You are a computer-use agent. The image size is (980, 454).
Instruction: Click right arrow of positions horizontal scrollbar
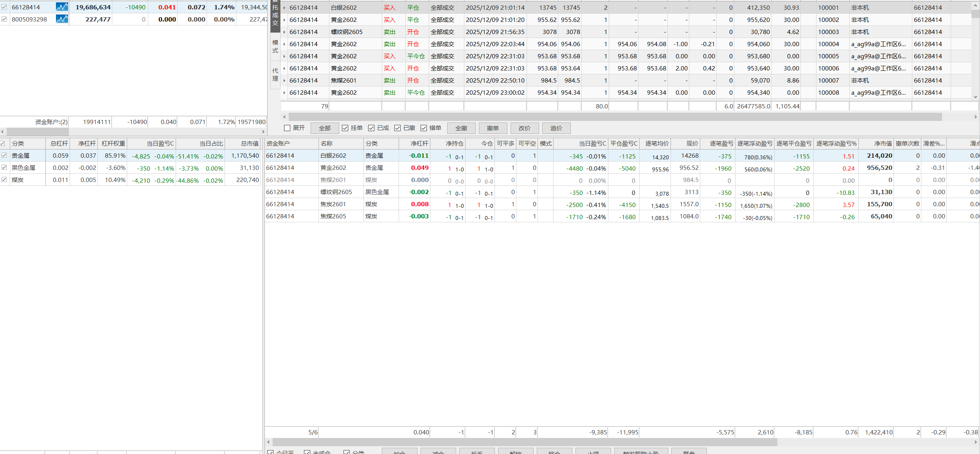tap(975, 442)
